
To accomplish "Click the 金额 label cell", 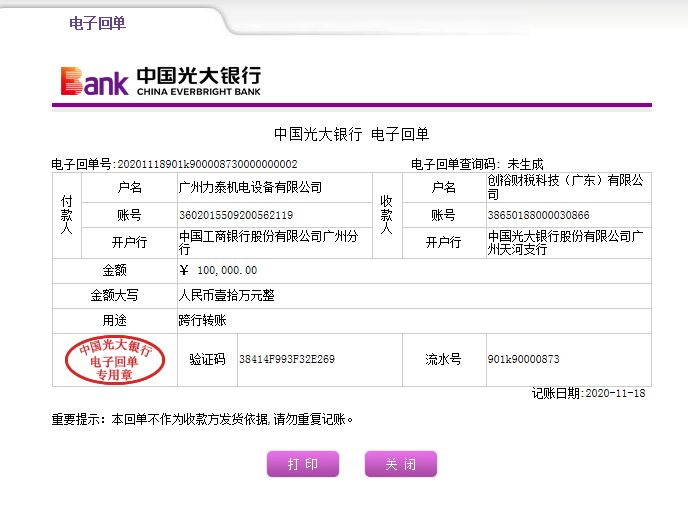I will 115,271.
